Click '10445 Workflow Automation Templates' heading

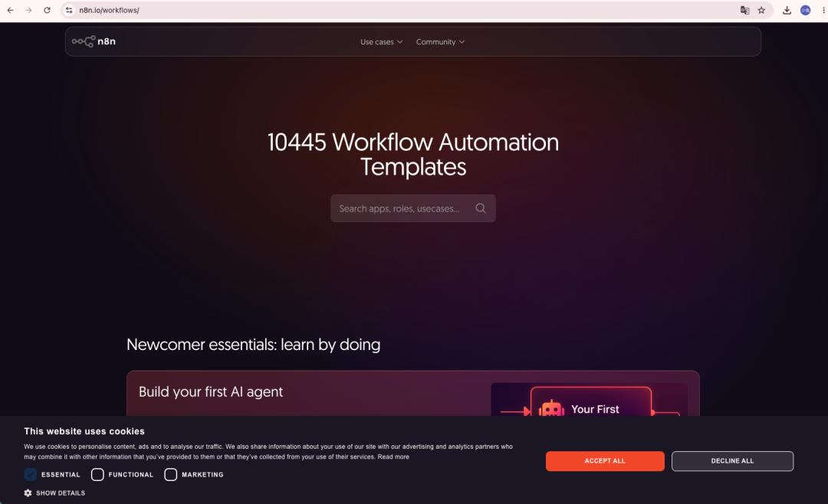(413, 154)
